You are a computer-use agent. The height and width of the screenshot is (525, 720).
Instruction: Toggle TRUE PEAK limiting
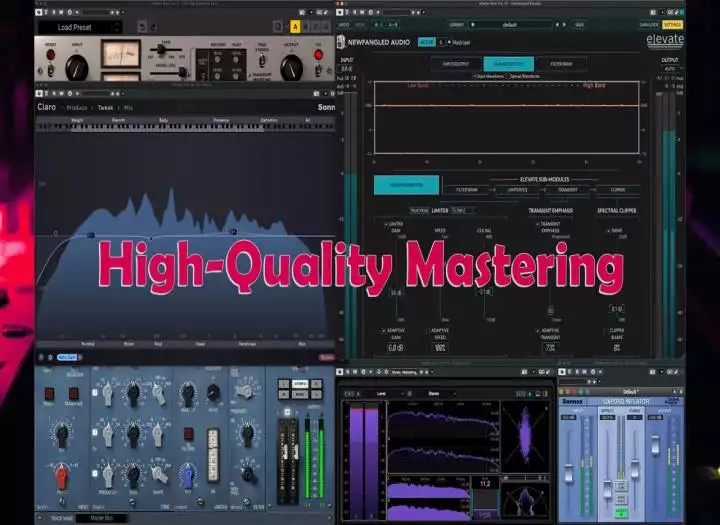pos(419,210)
